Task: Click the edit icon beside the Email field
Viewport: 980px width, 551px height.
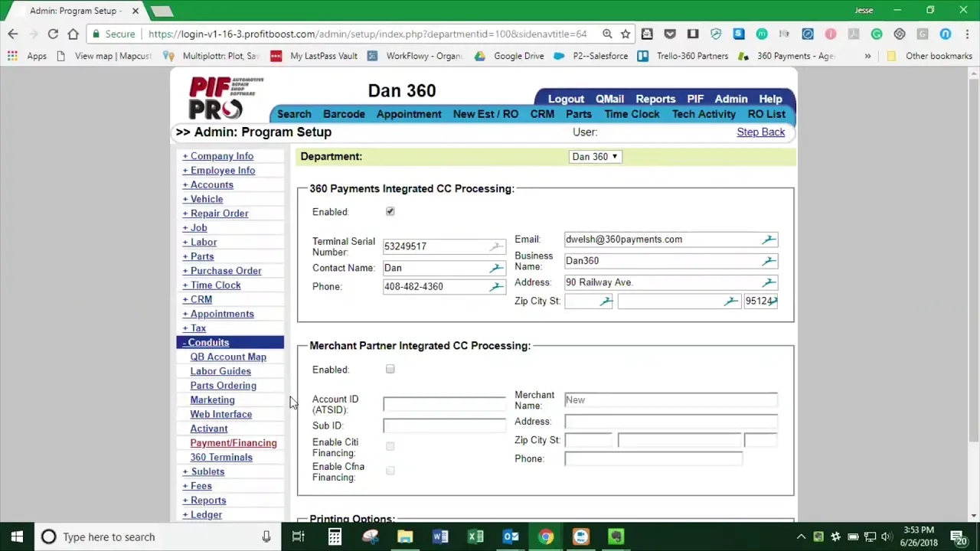Action: click(769, 240)
